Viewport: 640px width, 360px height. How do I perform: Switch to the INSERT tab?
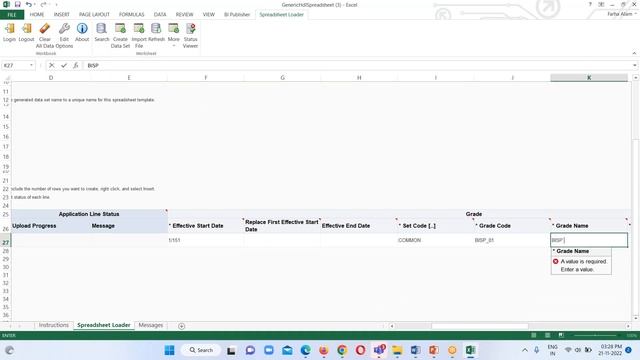[x=62, y=15]
